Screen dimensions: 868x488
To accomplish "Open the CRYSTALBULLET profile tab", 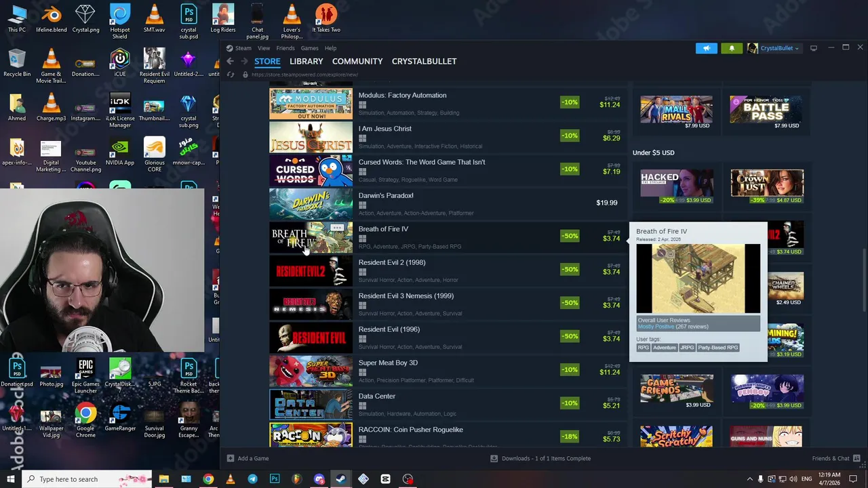I will click(x=424, y=61).
